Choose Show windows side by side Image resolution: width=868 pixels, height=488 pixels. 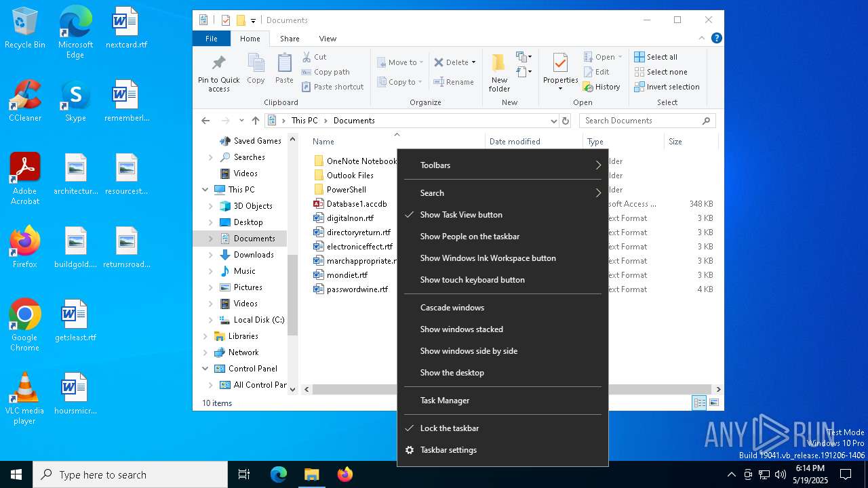502,351
